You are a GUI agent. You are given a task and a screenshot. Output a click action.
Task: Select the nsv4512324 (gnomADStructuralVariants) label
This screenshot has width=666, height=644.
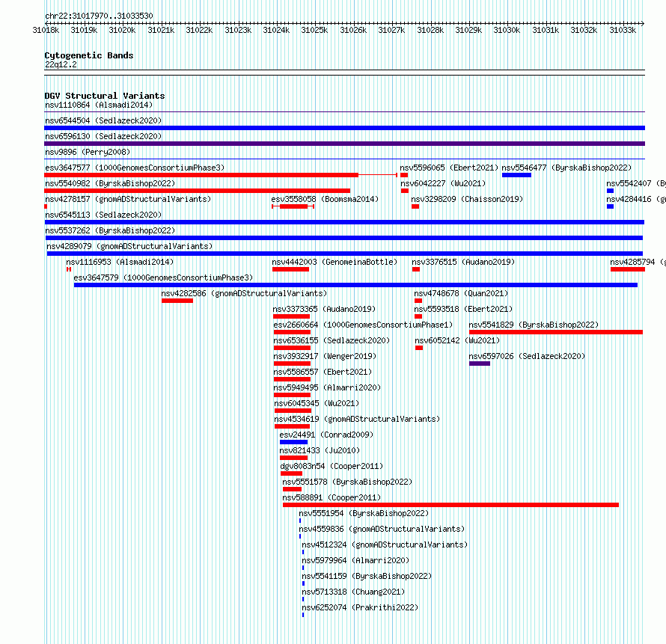click(x=385, y=545)
